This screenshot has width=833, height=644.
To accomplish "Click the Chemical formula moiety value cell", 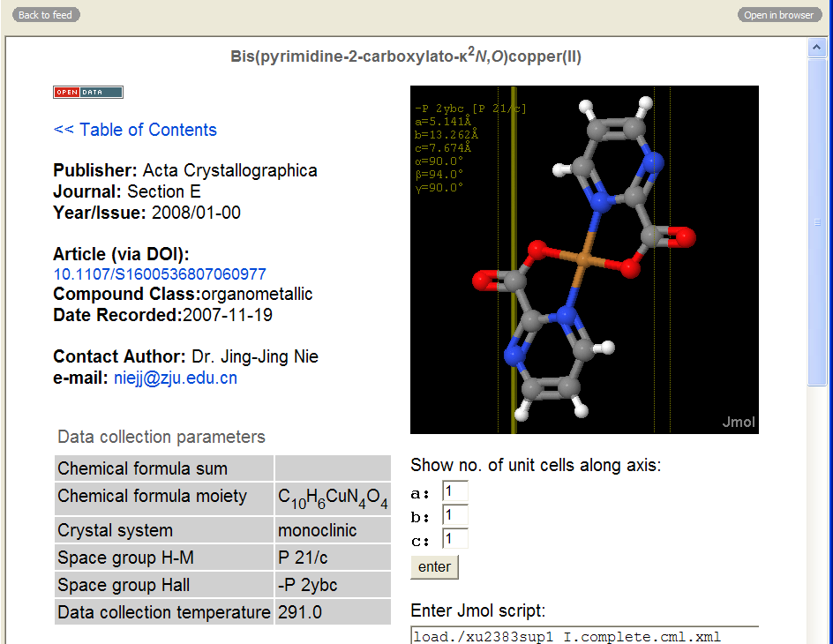I will coord(333,498).
